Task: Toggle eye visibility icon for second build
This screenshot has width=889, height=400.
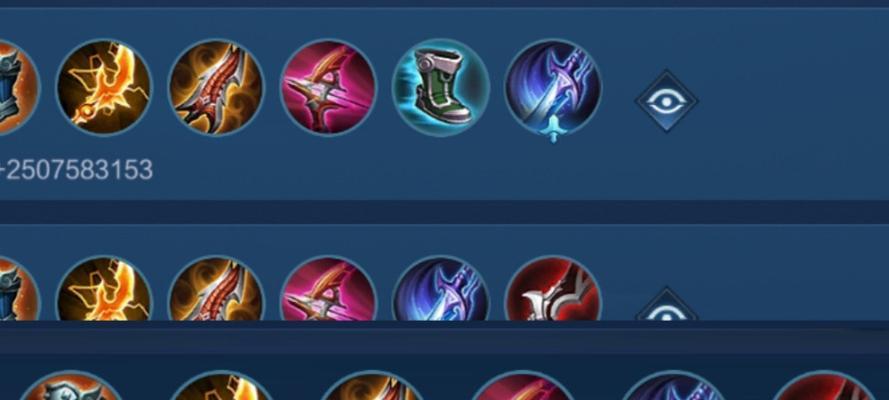Action: click(x=666, y=304)
